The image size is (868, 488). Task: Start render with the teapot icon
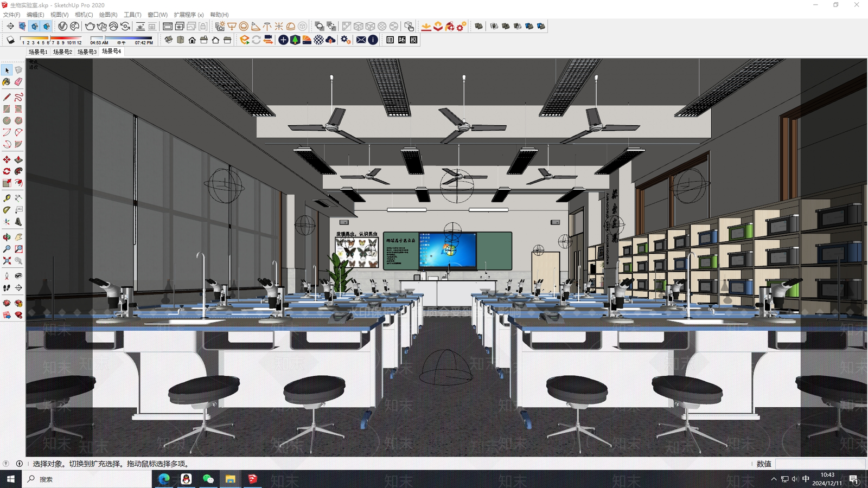pos(90,26)
